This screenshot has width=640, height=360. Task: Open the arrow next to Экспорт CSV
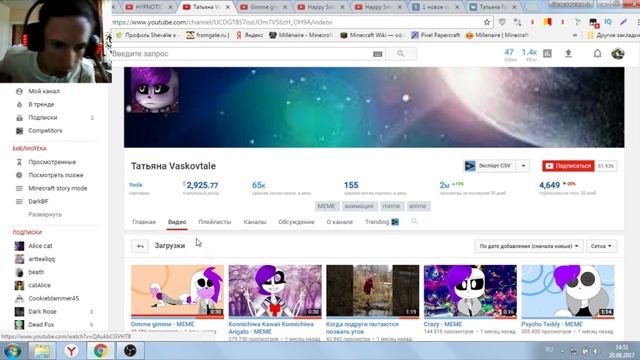[523, 166]
